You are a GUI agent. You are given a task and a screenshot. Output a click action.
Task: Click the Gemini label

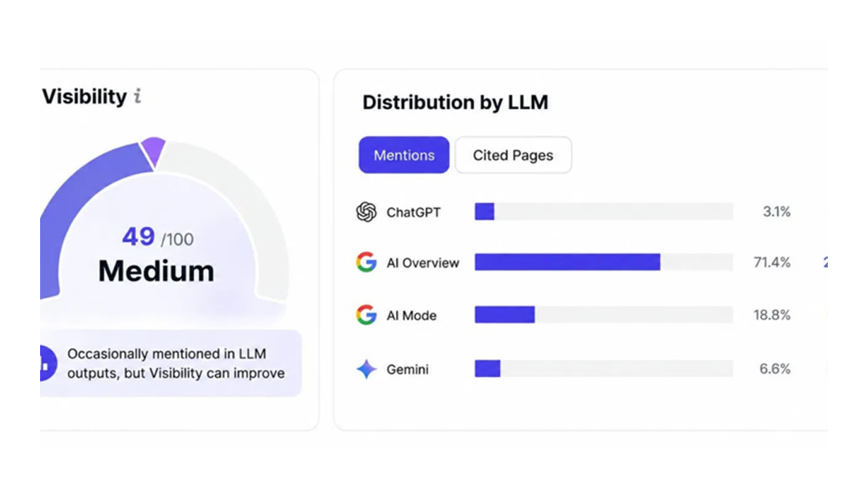[x=408, y=370]
